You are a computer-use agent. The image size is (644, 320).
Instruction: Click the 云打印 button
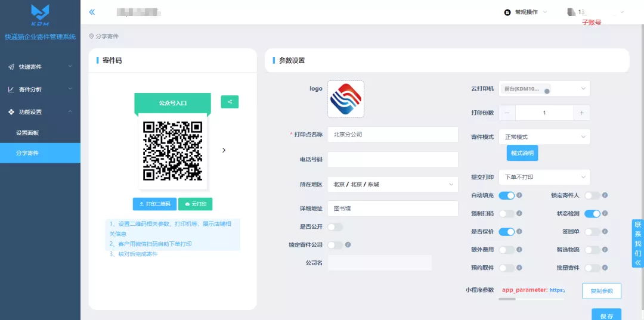coord(195,204)
